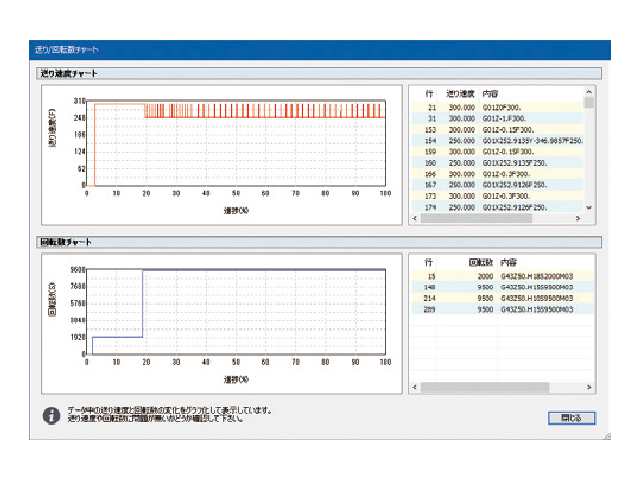Select row 159 in the feed rate table
The height and width of the screenshot is (480, 640).
click(497, 152)
